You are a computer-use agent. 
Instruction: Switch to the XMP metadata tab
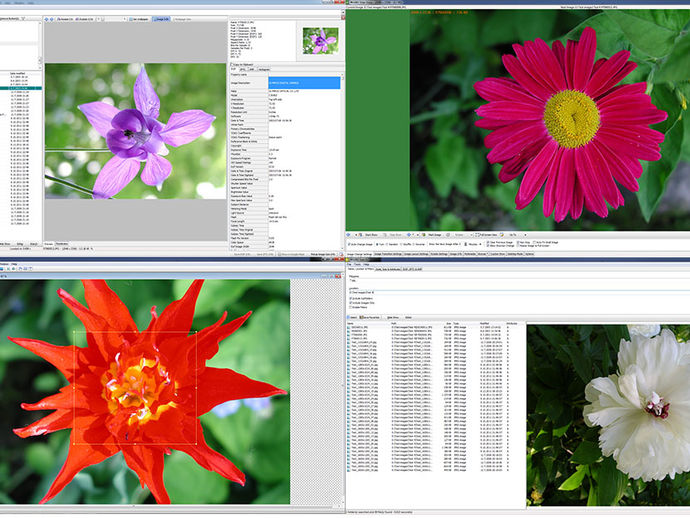pos(252,69)
